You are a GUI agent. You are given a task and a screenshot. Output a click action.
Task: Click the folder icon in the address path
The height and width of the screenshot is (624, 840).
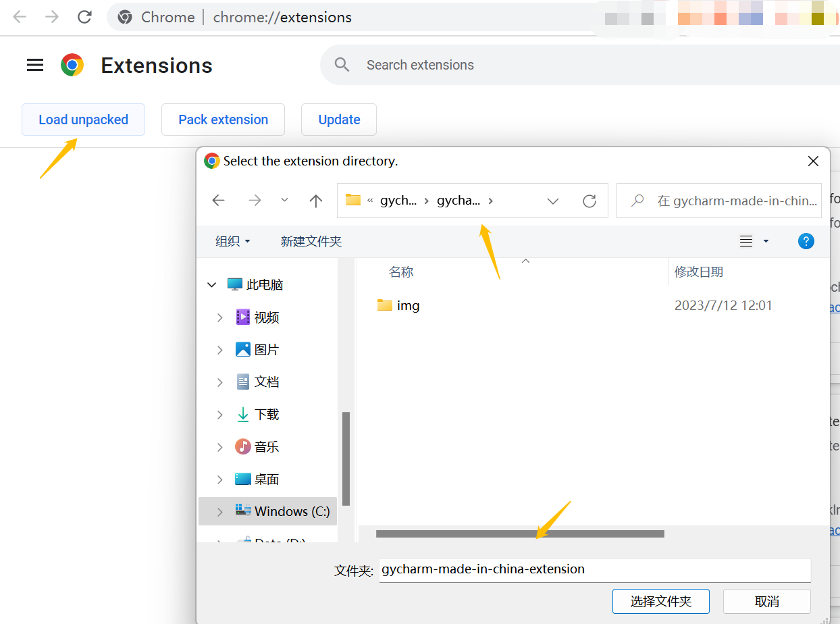pos(353,200)
